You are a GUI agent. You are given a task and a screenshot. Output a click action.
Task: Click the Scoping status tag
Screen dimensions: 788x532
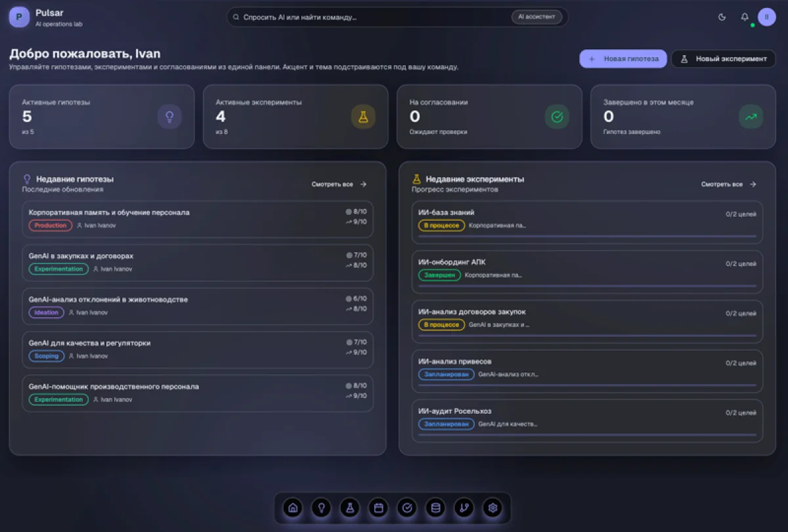47,356
